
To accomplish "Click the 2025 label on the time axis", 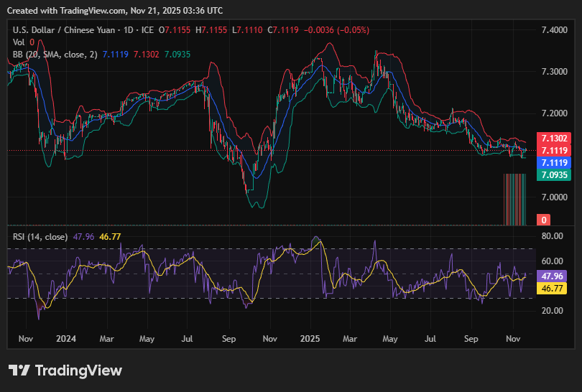I will [310, 337].
